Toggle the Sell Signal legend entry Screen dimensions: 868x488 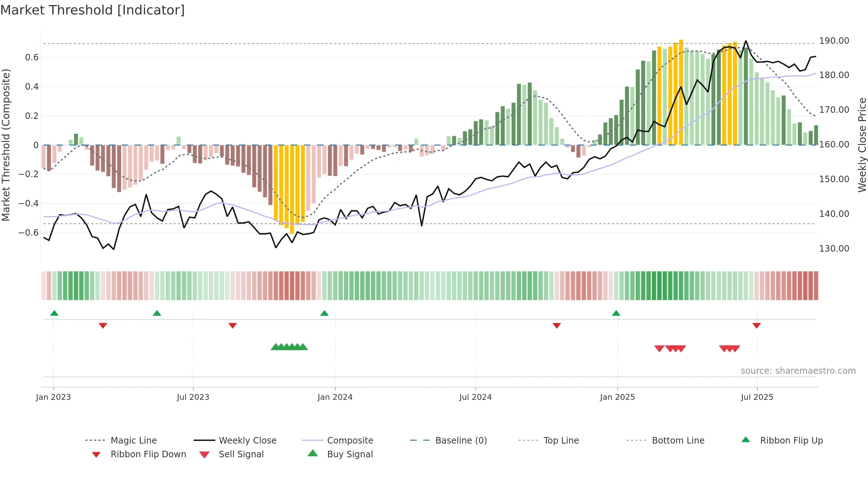coord(231,454)
